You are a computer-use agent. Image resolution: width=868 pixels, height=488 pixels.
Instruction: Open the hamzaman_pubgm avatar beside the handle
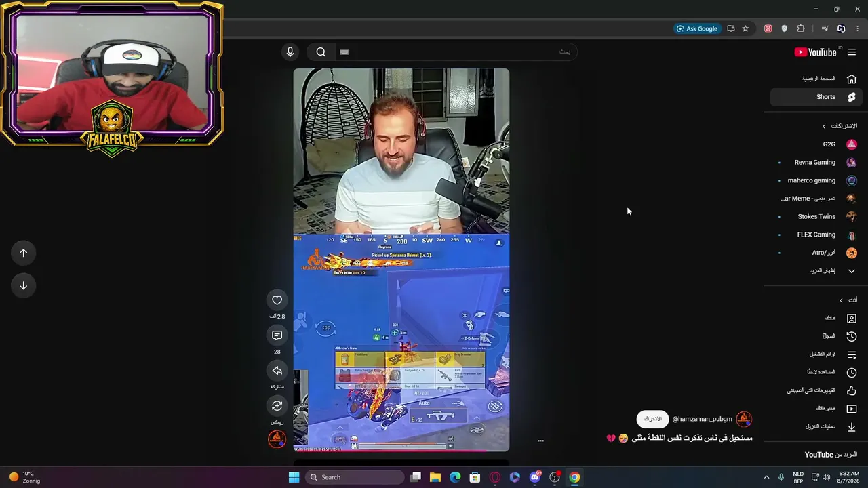[x=744, y=419]
